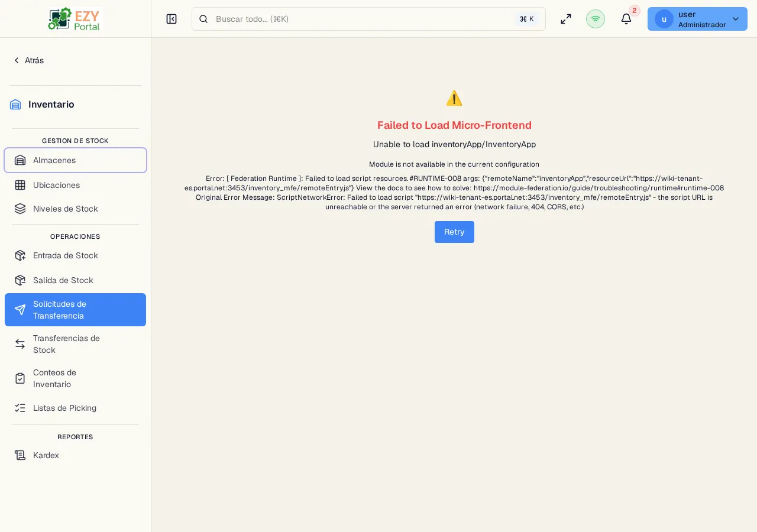Screen dimensions: 757x532
Task: Collapse the sidebar panel toggle icon
Action: 172,19
